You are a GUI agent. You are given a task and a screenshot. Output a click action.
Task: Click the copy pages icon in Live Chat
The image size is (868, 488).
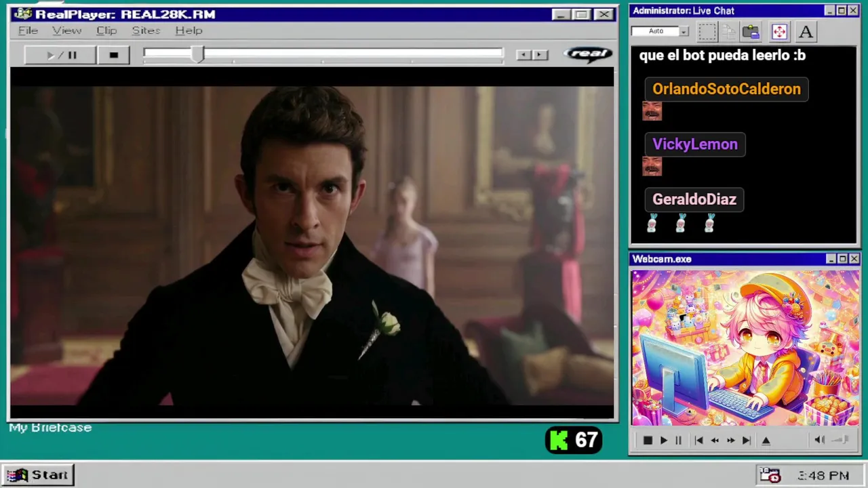tap(728, 31)
